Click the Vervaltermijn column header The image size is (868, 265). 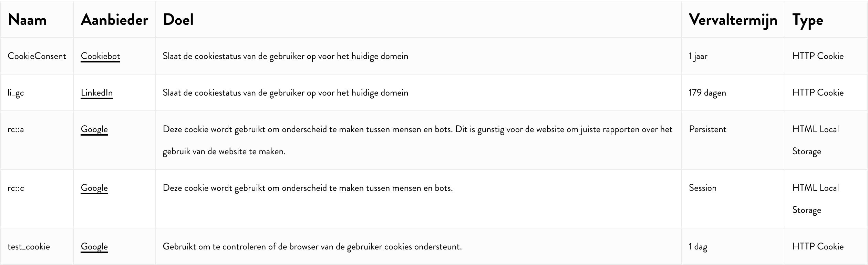pos(733,20)
